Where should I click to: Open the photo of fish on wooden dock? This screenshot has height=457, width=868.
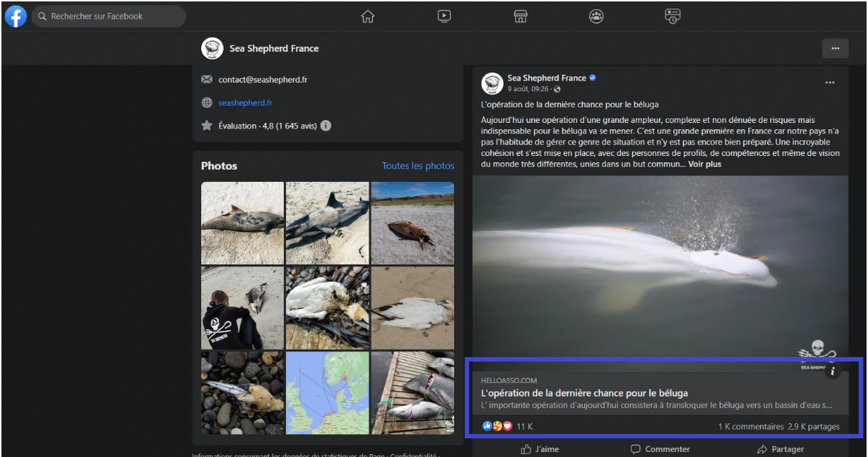[x=412, y=392]
